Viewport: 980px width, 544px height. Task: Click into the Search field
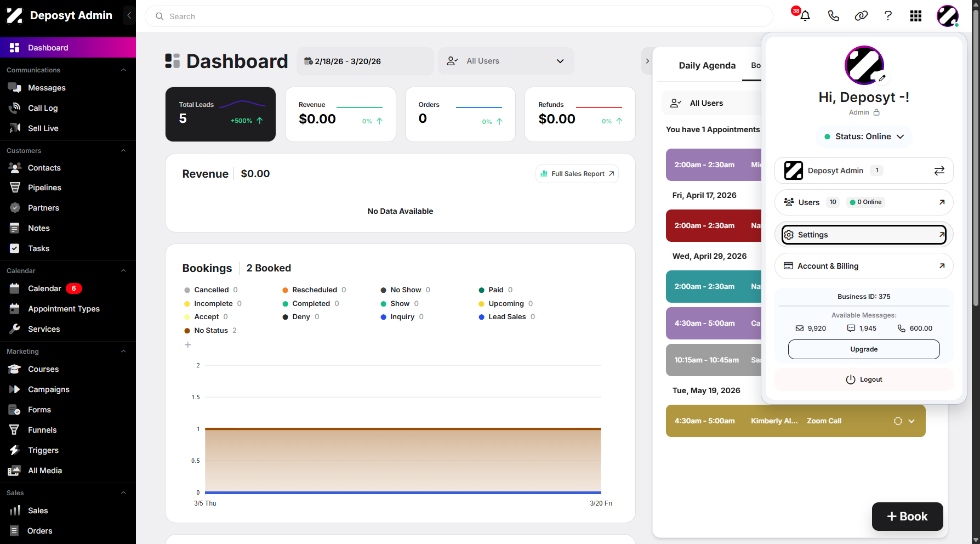click(459, 16)
